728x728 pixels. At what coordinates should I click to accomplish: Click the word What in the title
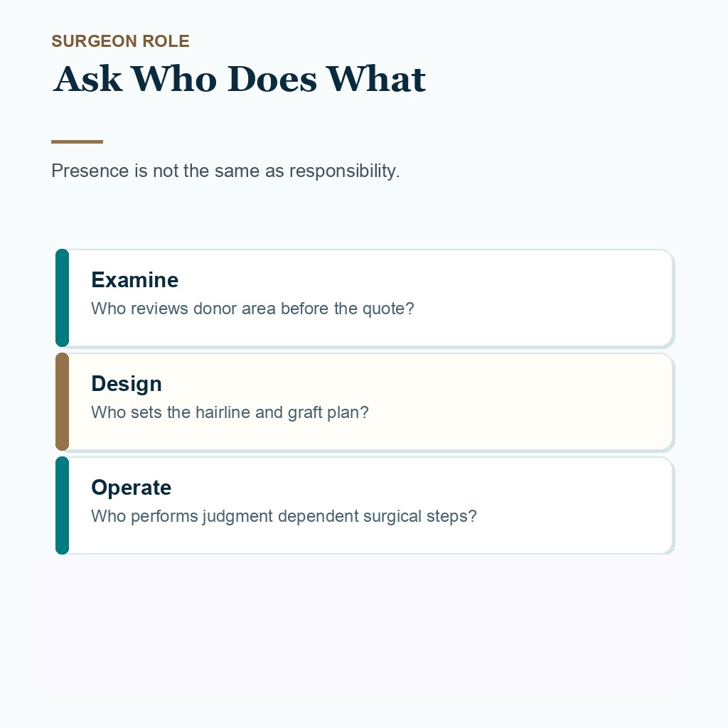click(x=375, y=79)
